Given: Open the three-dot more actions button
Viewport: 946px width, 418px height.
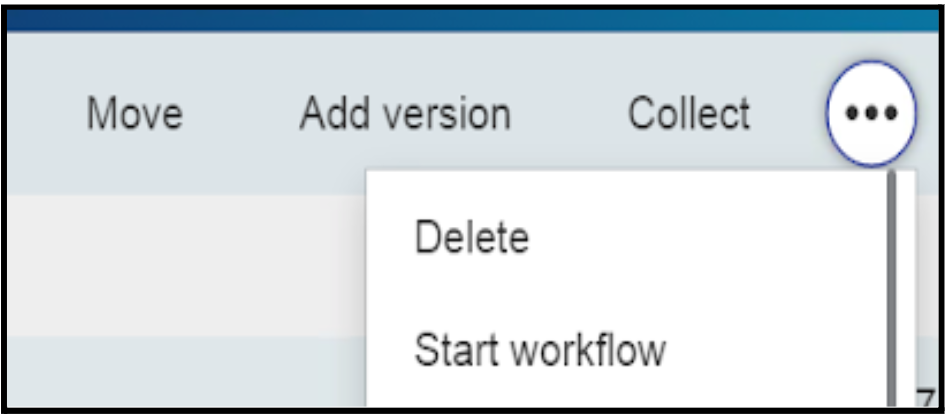Looking at the screenshot, I should pos(870,115).
